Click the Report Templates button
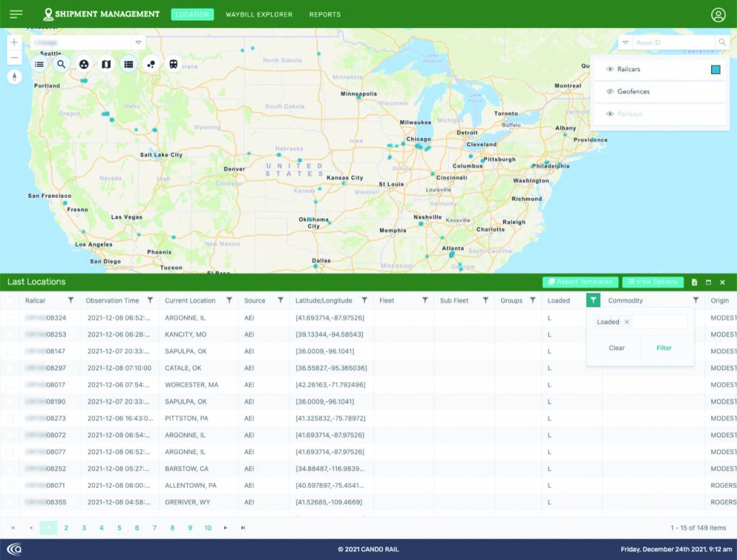Image resolution: width=737 pixels, height=560 pixels. (579, 282)
